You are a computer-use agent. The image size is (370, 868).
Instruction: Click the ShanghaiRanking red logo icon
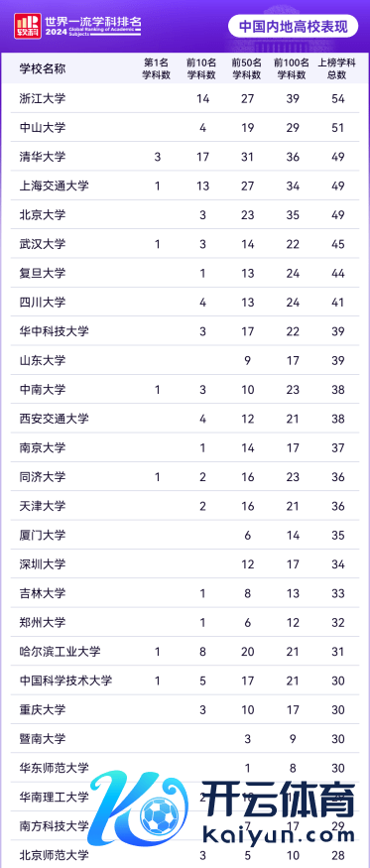pos(26,26)
